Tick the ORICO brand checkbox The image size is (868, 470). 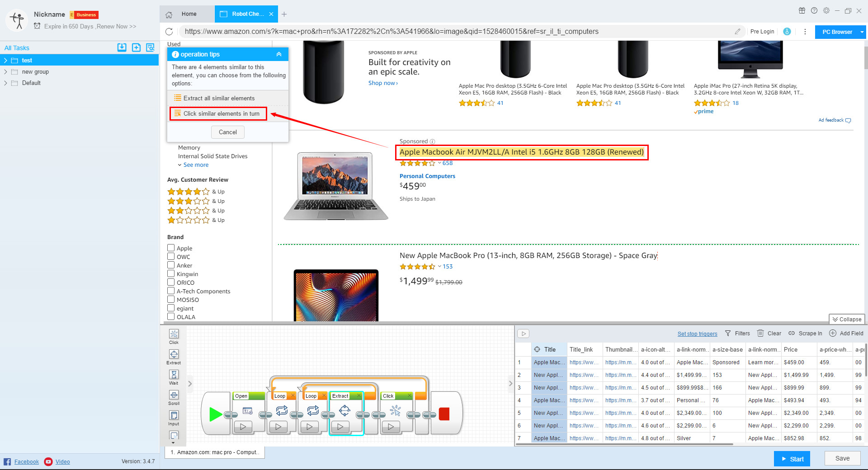[171, 282]
